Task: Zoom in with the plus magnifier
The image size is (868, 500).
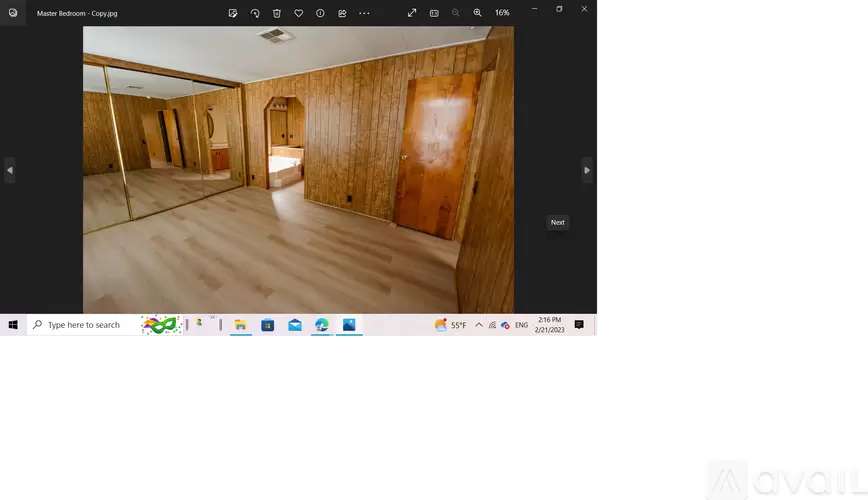Action: [x=477, y=13]
